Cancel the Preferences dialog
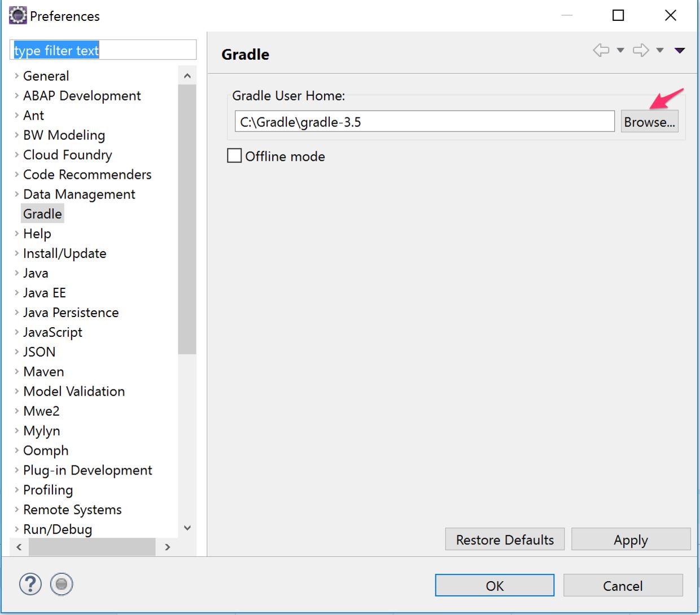The width and height of the screenshot is (700, 615). click(x=623, y=585)
